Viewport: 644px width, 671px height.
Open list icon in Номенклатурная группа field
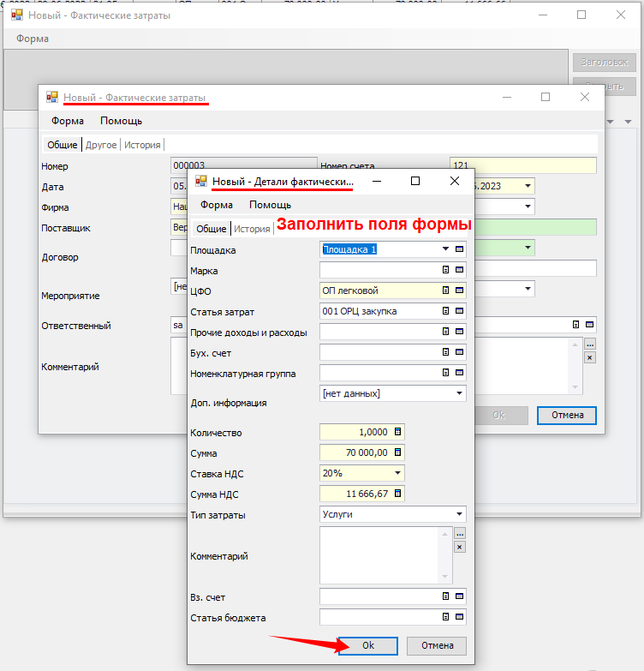(x=445, y=373)
